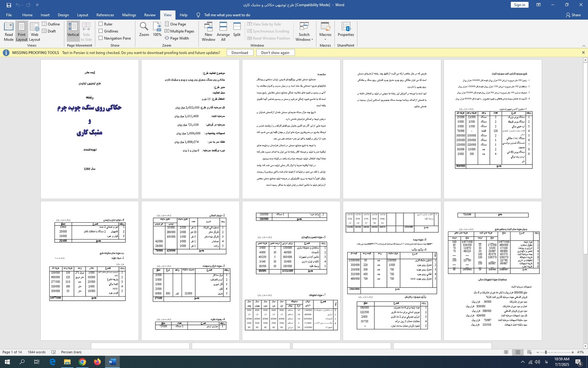The width and height of the screenshot is (588, 368).
Task: Open Ribbon Display Options
Action: 538,5
